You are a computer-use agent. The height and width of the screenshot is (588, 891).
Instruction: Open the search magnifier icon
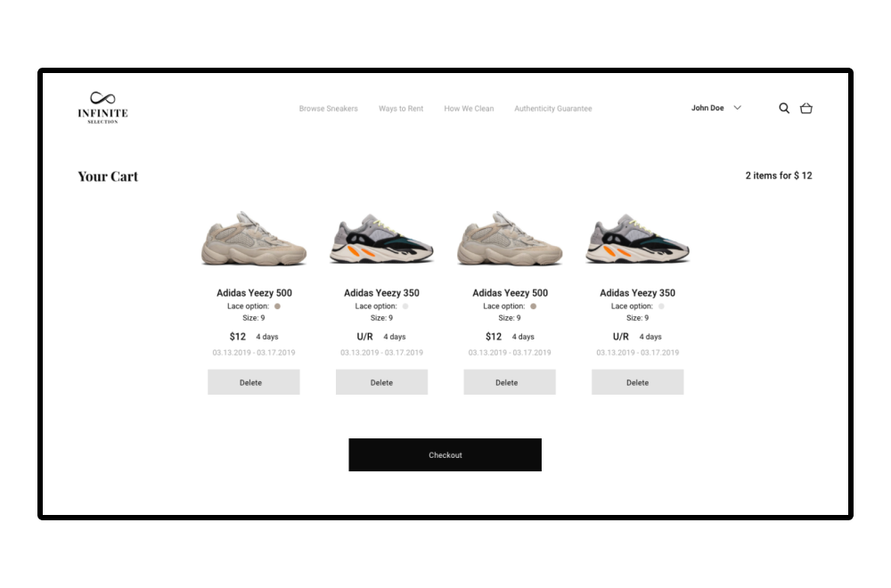784,108
